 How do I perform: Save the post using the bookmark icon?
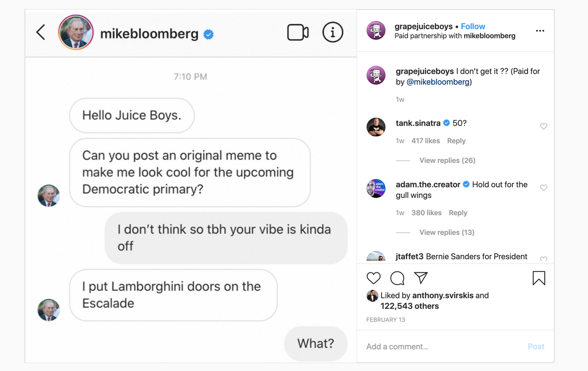pos(539,278)
